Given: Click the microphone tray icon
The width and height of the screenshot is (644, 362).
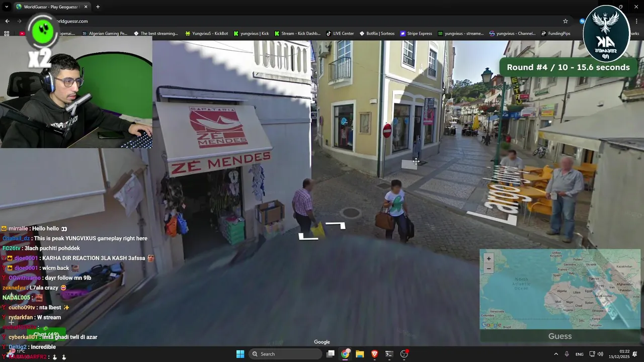Looking at the screenshot, I should click(567, 354).
